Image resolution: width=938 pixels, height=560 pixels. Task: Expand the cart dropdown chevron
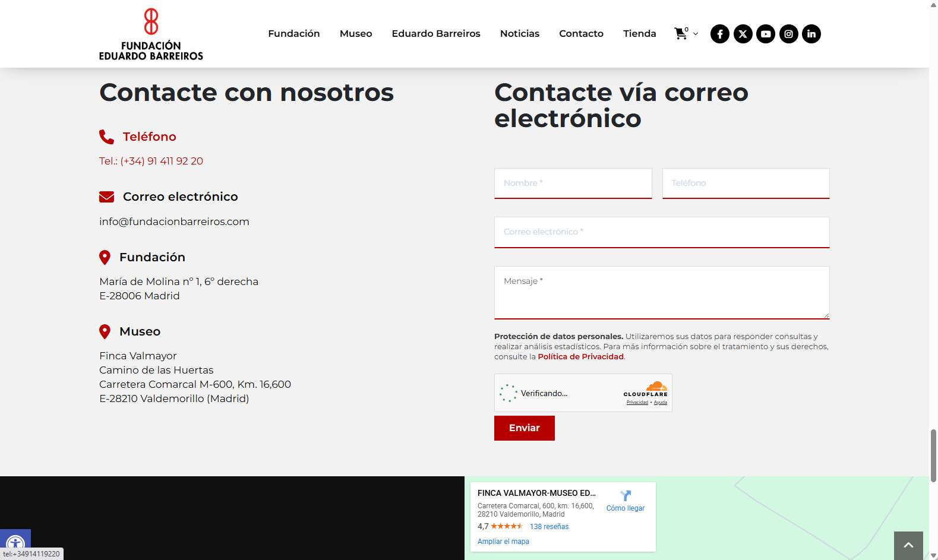696,34
